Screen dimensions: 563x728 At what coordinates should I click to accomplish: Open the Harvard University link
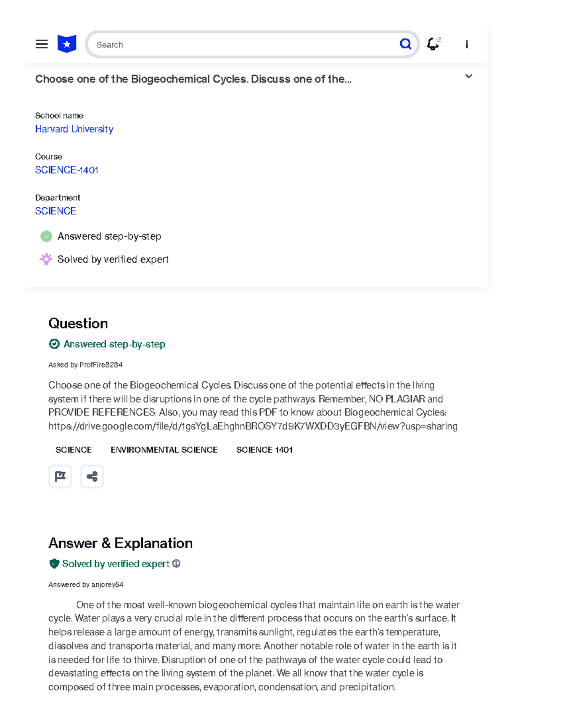(74, 129)
